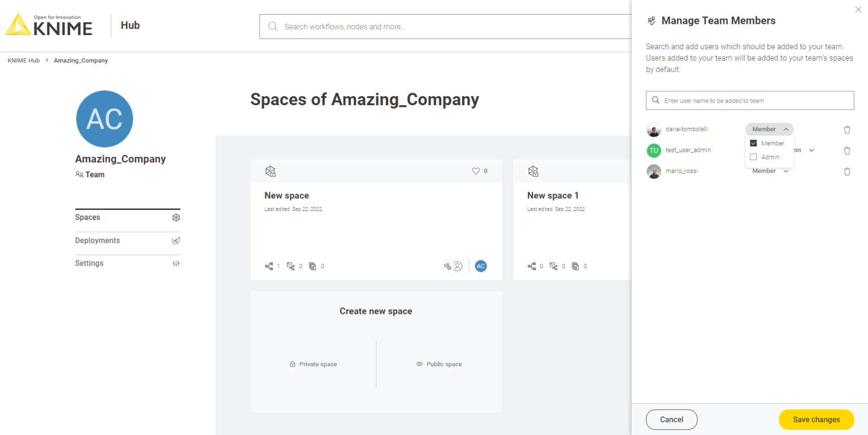Focus the enter user name field
Viewport: 868px width, 435px height.
pos(750,101)
